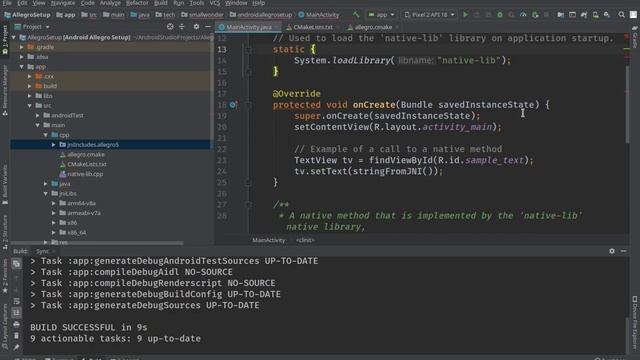Viewport: 640px width, 360px height.
Task: Toggle Build Variants tool window on left edge
Action: tap(5, 184)
